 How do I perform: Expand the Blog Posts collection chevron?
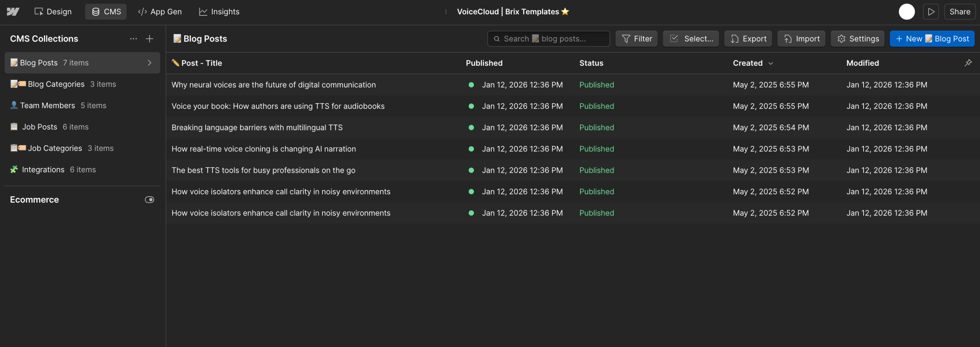click(149, 63)
